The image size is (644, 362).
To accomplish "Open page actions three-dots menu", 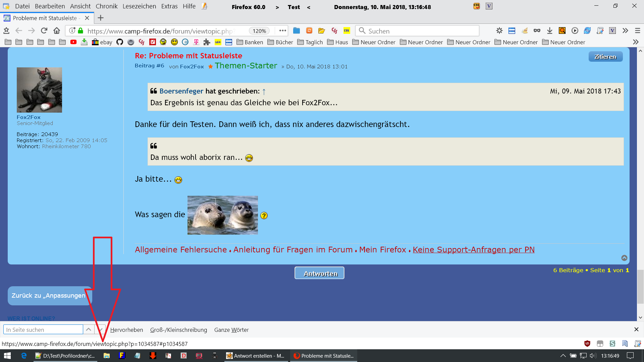I will (283, 31).
